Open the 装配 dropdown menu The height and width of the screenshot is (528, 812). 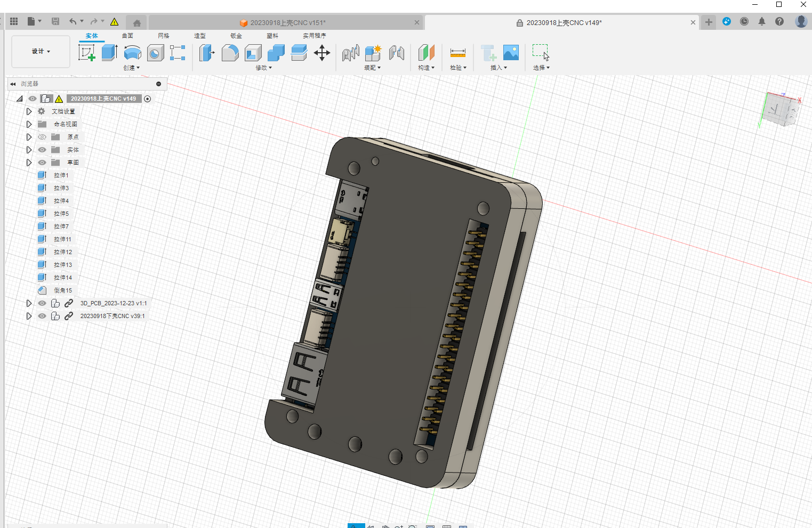[x=372, y=68]
